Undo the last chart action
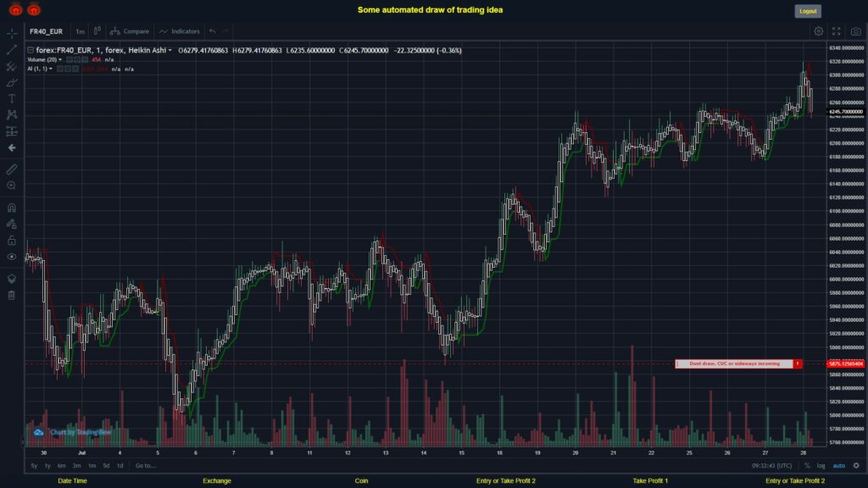The height and width of the screenshot is (488, 868). click(213, 31)
